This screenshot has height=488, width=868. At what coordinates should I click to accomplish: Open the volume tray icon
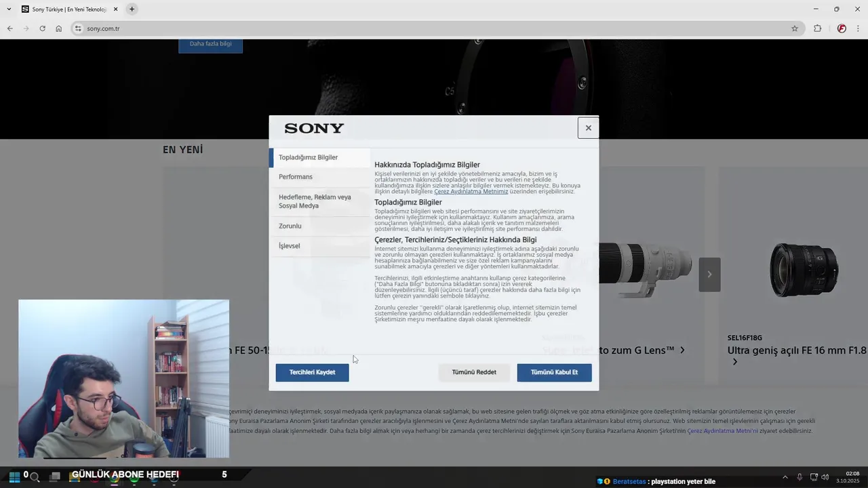(x=825, y=477)
